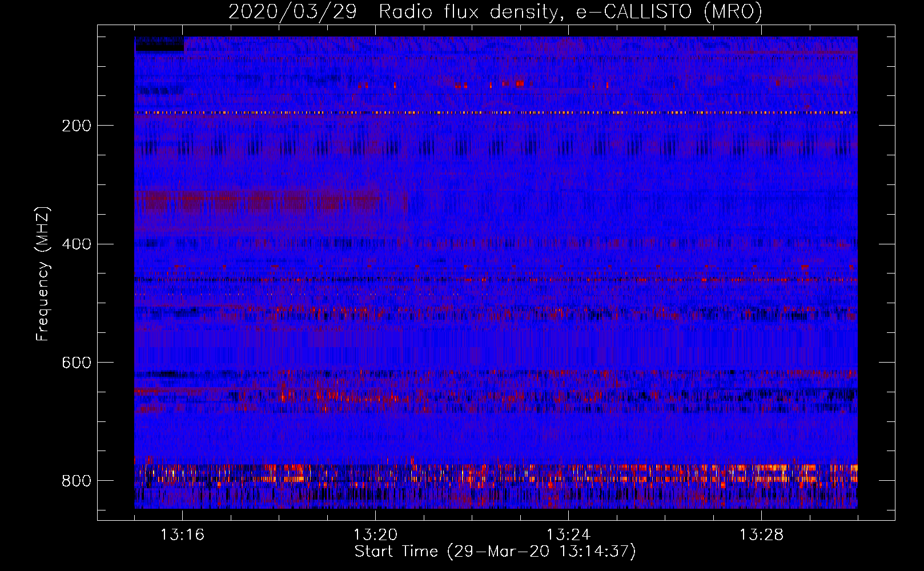
Task: Click the 200 frequency tick label
Action: coord(77,126)
